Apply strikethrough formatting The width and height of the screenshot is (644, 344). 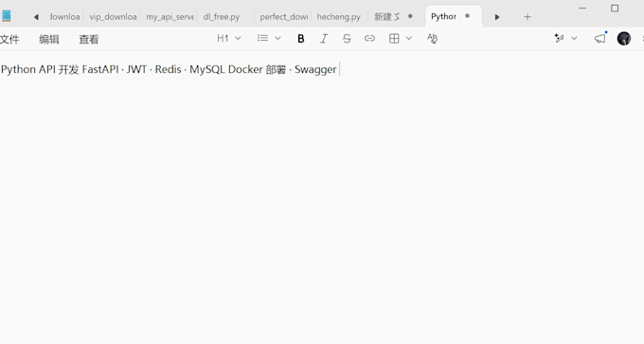347,39
